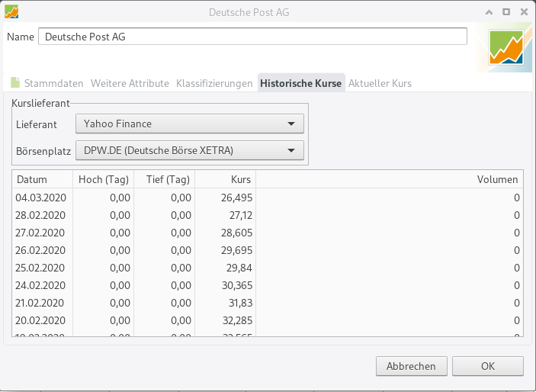Click the Börsenplatz label
This screenshot has height=392, width=536.
[43, 151]
